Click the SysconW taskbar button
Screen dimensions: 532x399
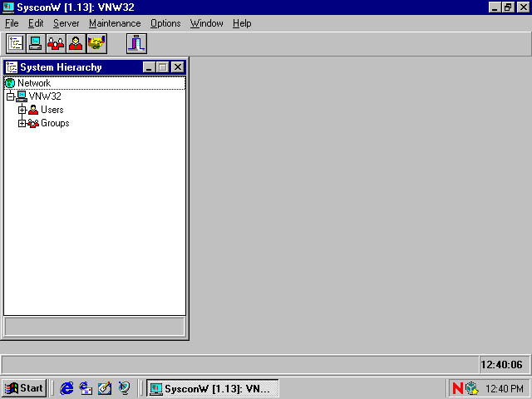tap(213, 388)
